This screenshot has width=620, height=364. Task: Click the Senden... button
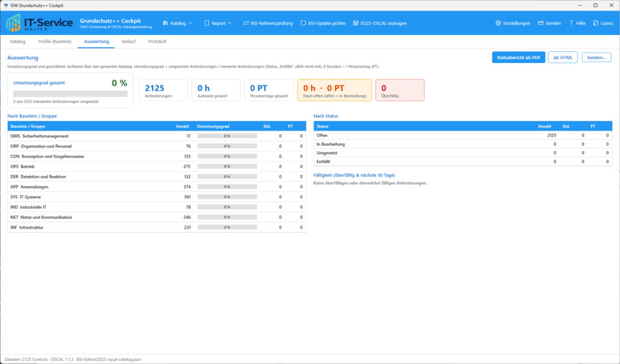[x=596, y=57]
